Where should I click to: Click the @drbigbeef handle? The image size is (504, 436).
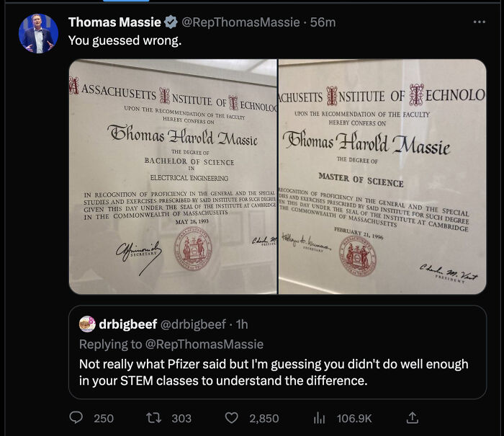193,324
